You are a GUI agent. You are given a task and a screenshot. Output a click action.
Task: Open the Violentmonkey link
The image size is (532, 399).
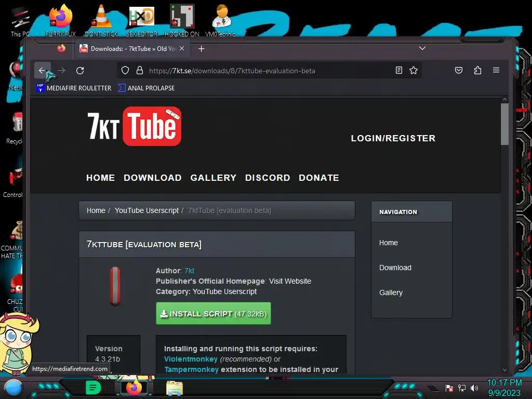click(191, 359)
